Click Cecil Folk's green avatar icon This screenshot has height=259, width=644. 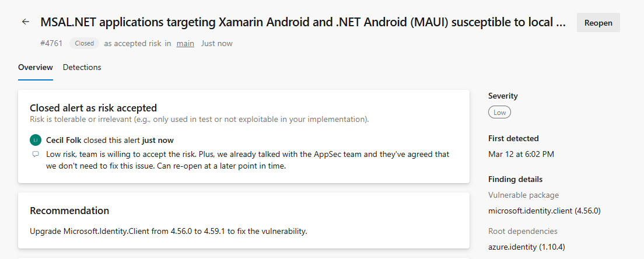tap(36, 141)
